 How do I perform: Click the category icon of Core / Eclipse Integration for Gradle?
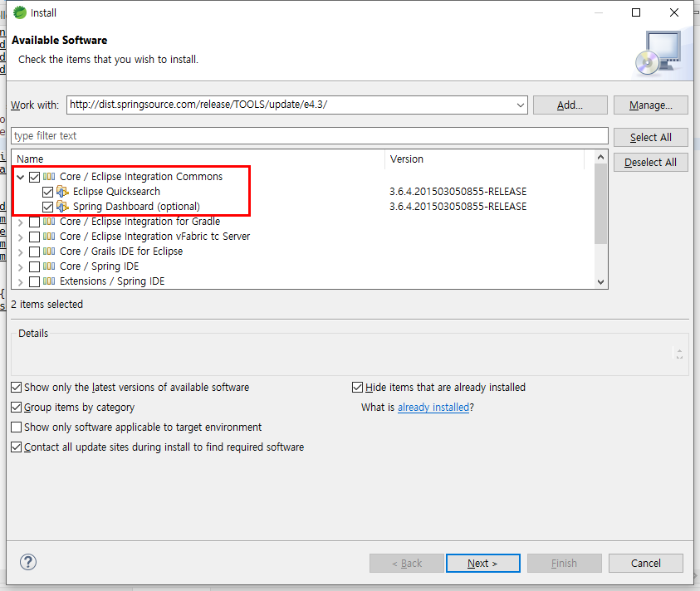(x=49, y=222)
